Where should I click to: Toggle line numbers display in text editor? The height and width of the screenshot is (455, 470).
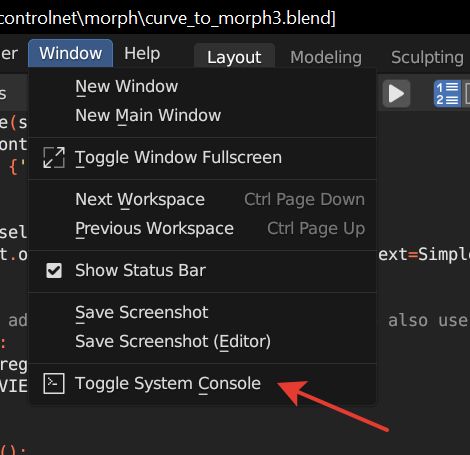pos(447,94)
